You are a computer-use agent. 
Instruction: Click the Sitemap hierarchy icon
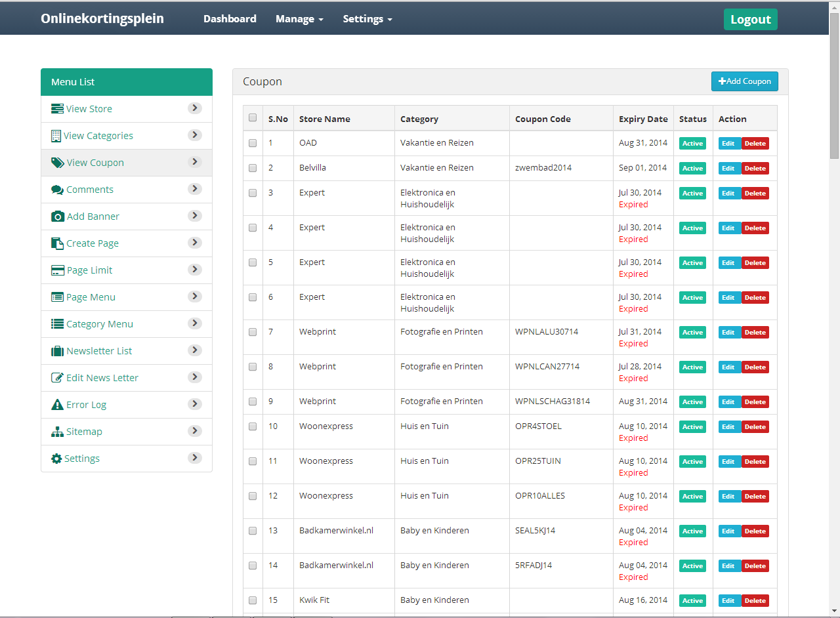click(x=57, y=432)
